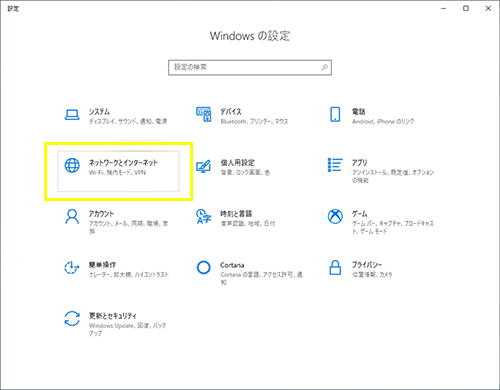The image size is (500, 390).
Task: Open the アプリ list icon
Action: click(335, 165)
